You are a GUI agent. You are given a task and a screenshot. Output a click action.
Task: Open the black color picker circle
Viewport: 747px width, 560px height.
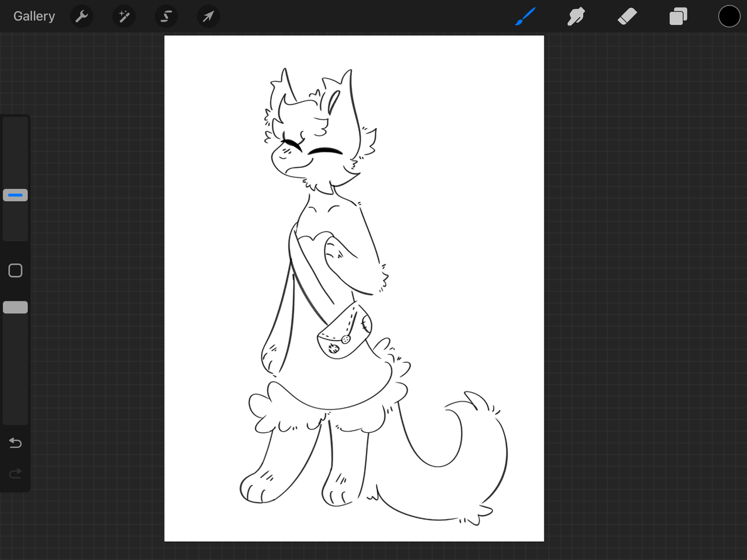tap(729, 16)
